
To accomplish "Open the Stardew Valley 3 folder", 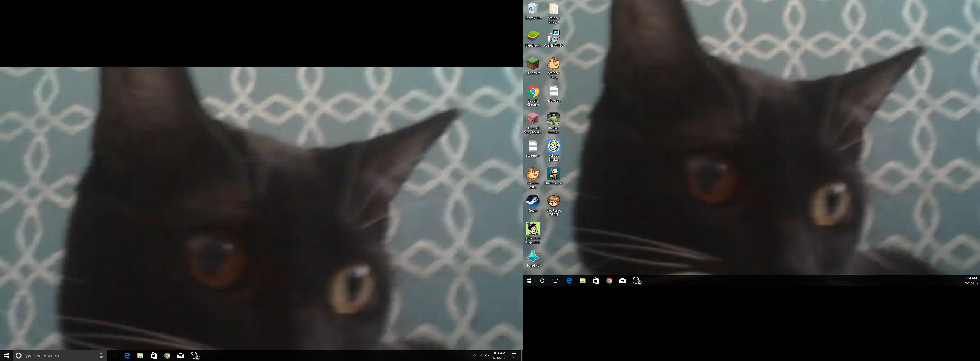I will pos(553,13).
